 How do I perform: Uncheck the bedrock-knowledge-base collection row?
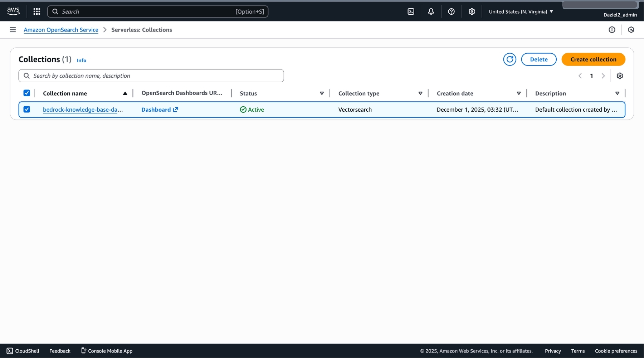tap(27, 110)
